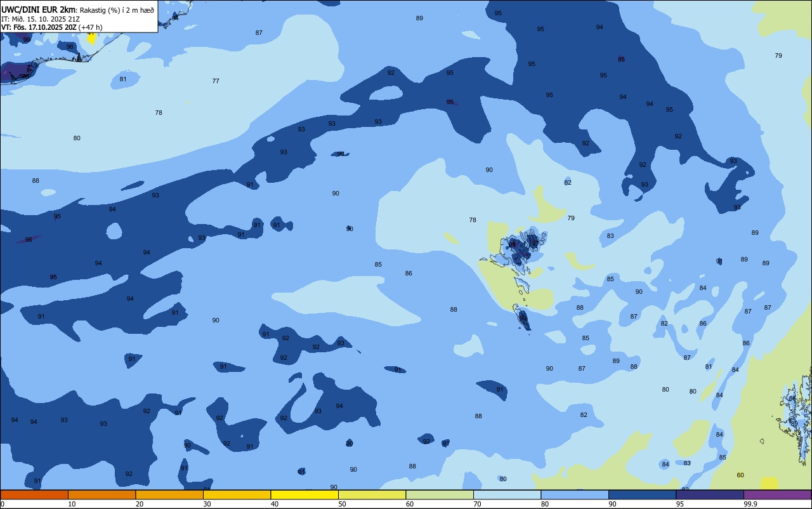Click the 'VT: Fös. 17.10.2025 20Z (+47 h)' line
Screen dimensions: 812x509
51,27
